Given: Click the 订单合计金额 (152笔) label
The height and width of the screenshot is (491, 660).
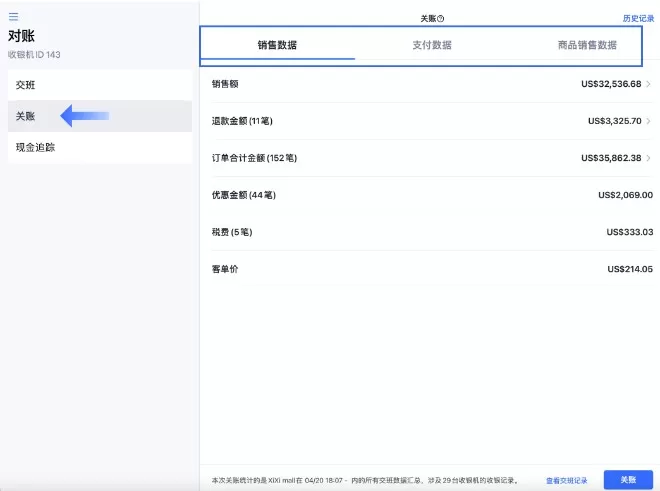Looking at the screenshot, I should (254, 158).
